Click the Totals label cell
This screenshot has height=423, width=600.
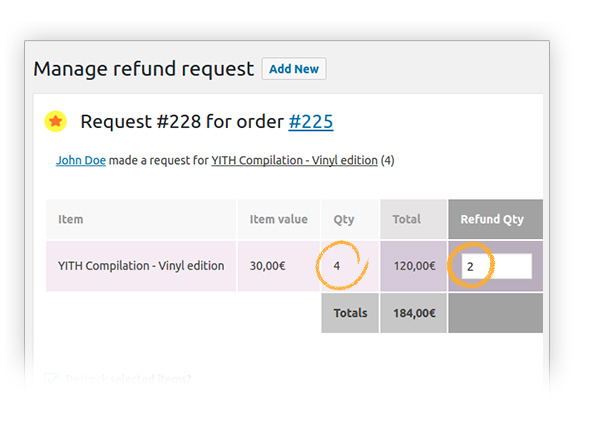point(350,313)
